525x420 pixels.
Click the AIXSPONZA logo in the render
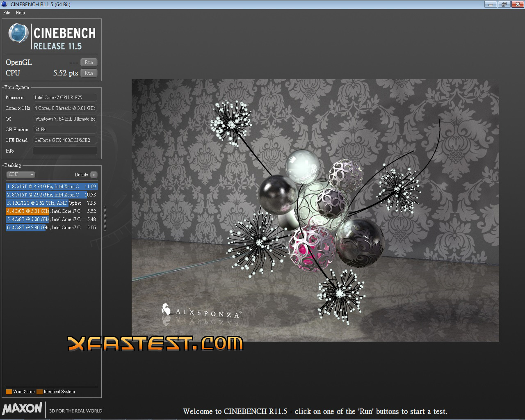pyautogui.click(x=201, y=311)
